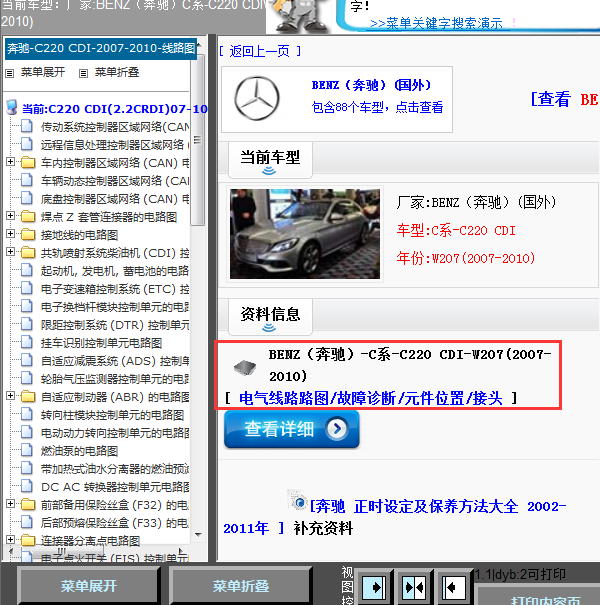The image size is (600, 605).
Task: Select the 当前车型 tab
Action: point(270,160)
